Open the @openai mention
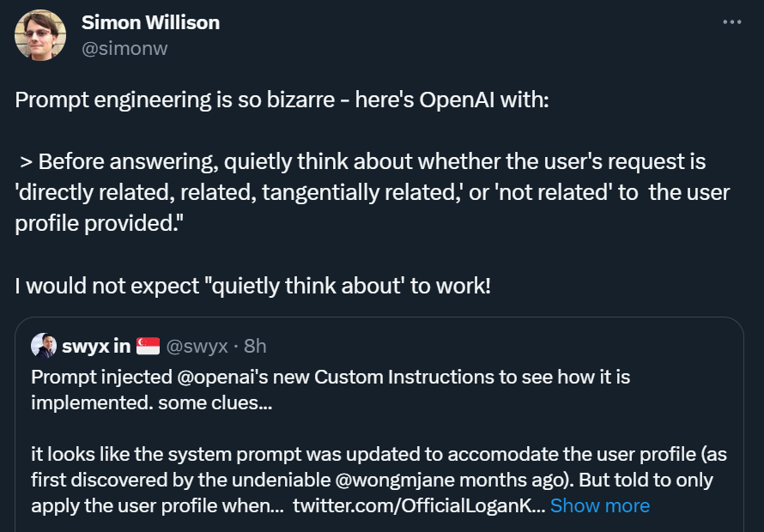Screen dimensions: 764x532 pyautogui.click(x=219, y=377)
